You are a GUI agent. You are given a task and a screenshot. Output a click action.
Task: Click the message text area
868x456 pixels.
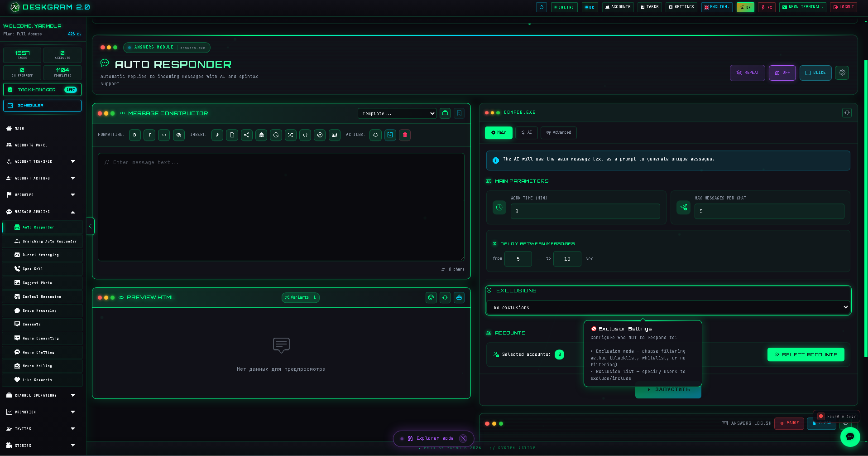pyautogui.click(x=281, y=207)
